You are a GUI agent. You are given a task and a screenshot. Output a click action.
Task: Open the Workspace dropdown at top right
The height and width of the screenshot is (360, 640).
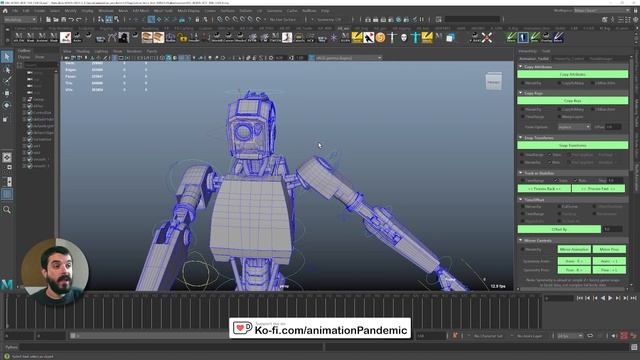pos(602,10)
